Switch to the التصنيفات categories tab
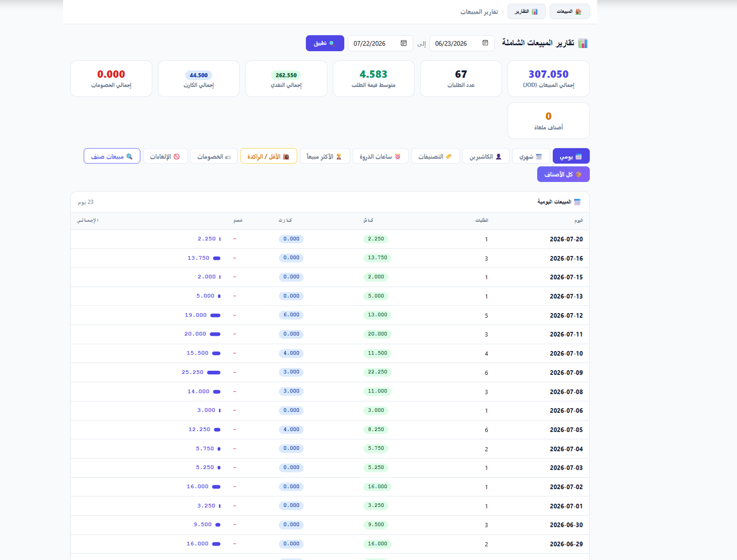The width and height of the screenshot is (737, 560). click(x=435, y=157)
